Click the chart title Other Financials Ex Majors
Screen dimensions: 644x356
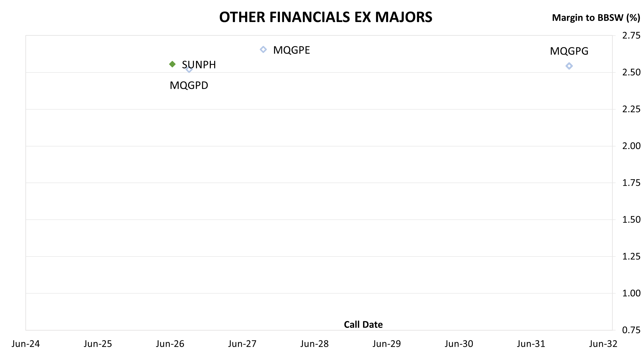pos(326,17)
